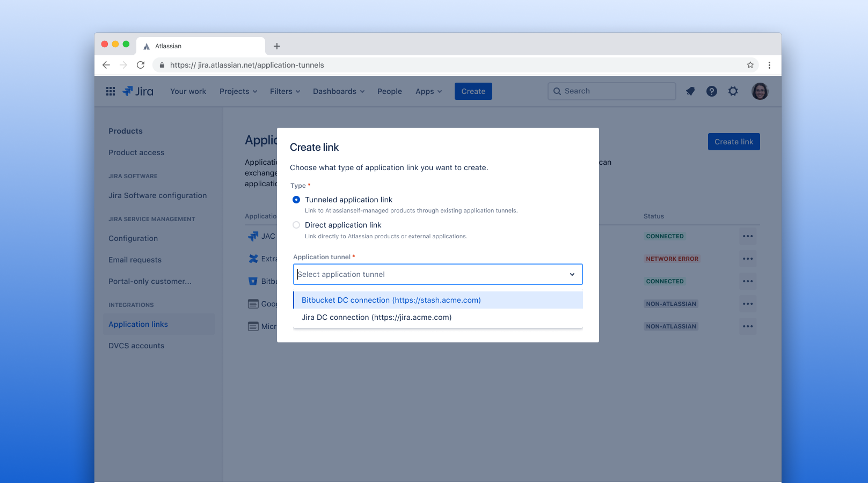Expand the Dashboards dropdown menu
Image resolution: width=868 pixels, height=483 pixels.
click(339, 91)
